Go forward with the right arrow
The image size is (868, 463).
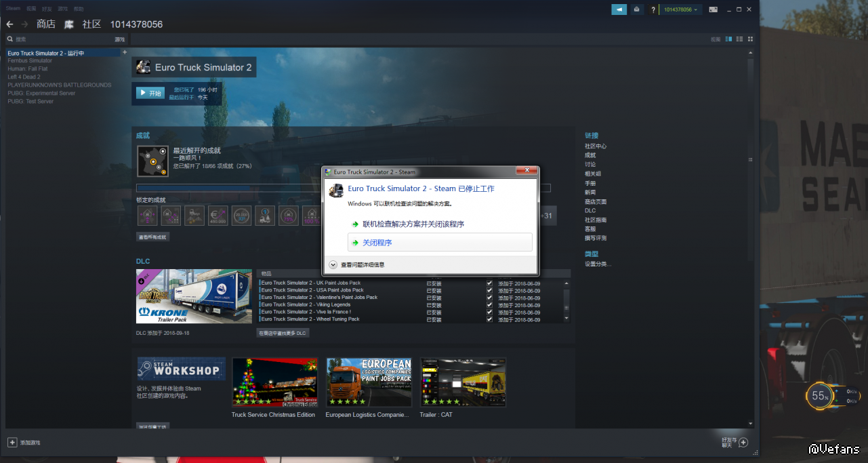(x=25, y=24)
